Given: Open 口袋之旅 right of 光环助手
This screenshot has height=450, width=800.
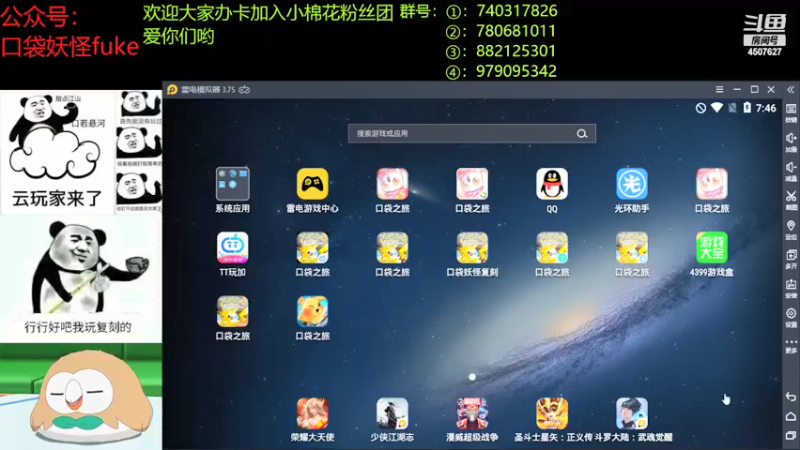Looking at the screenshot, I should pyautogui.click(x=712, y=184).
